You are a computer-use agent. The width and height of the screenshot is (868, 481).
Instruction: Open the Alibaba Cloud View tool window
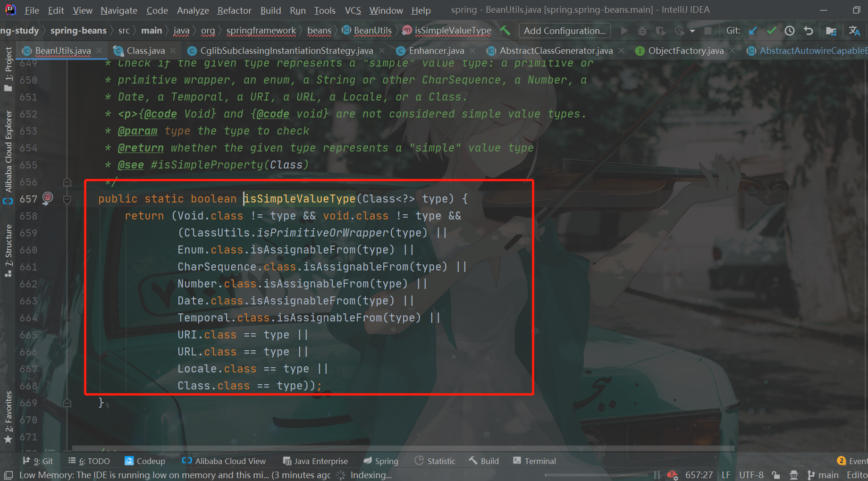pos(224,461)
